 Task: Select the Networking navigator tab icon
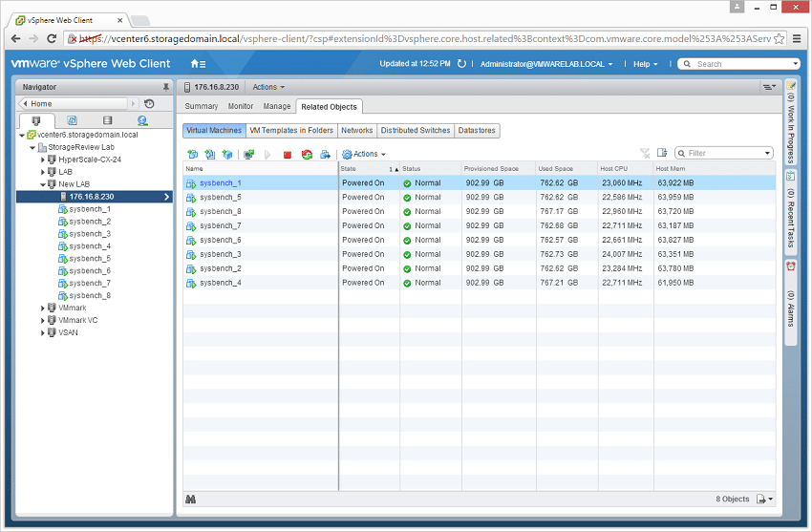[x=142, y=120]
